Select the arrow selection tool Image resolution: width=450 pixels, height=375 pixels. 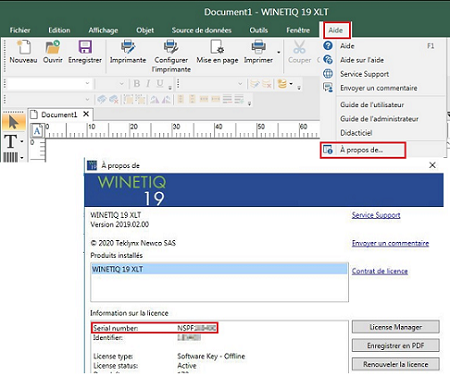(x=14, y=122)
